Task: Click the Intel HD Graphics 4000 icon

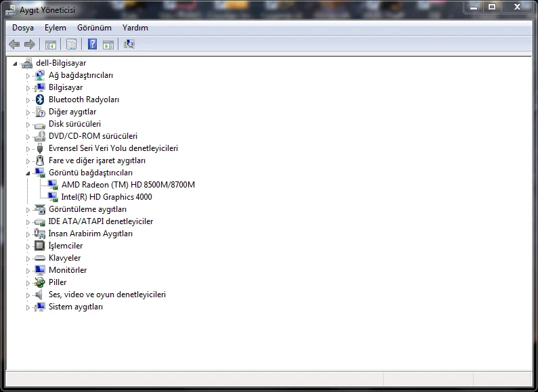Action: coord(53,197)
